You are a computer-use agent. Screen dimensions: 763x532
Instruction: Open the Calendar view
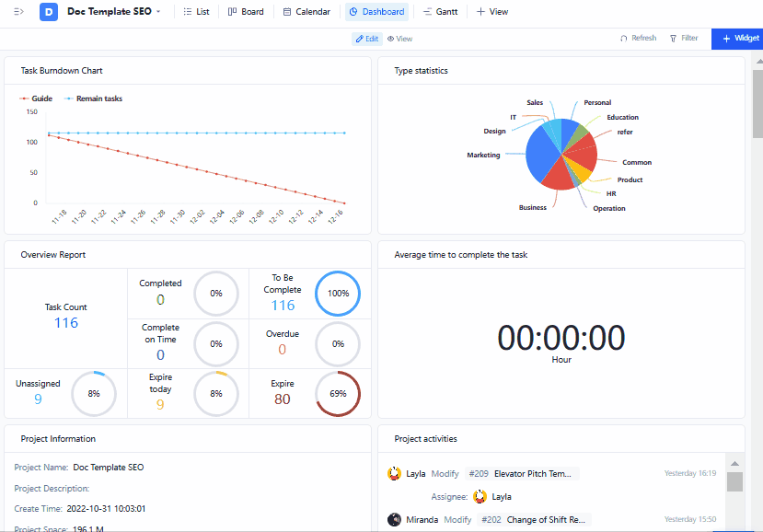tap(306, 12)
